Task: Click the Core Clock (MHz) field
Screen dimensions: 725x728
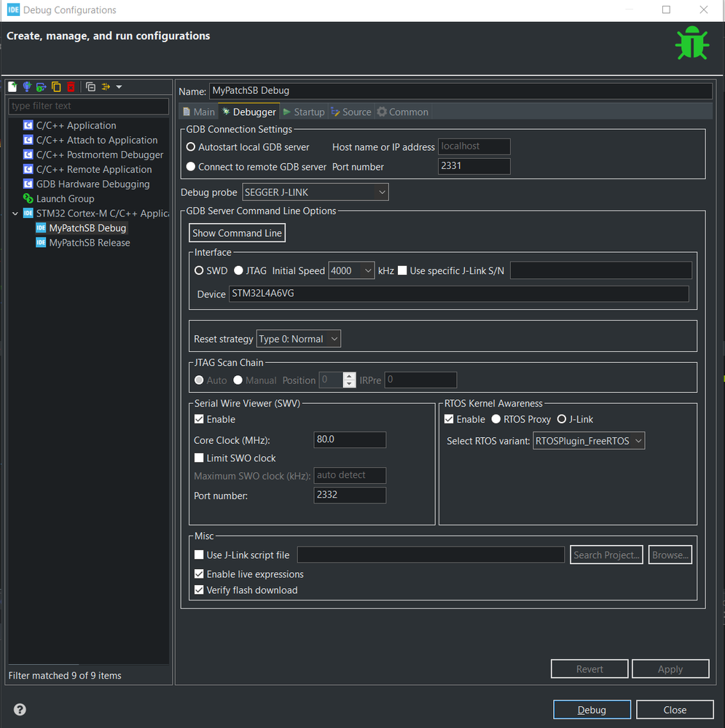Action: pyautogui.click(x=350, y=439)
